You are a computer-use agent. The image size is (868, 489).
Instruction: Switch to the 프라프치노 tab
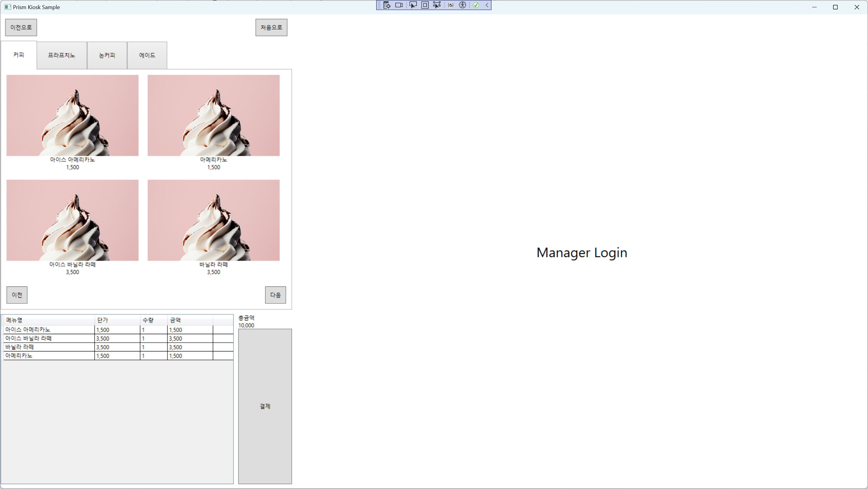coord(61,55)
